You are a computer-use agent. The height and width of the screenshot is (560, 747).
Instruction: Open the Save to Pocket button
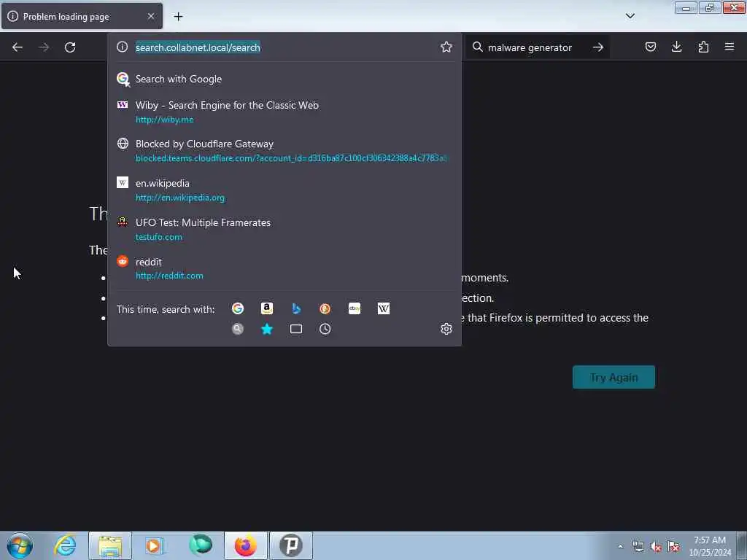(650, 47)
